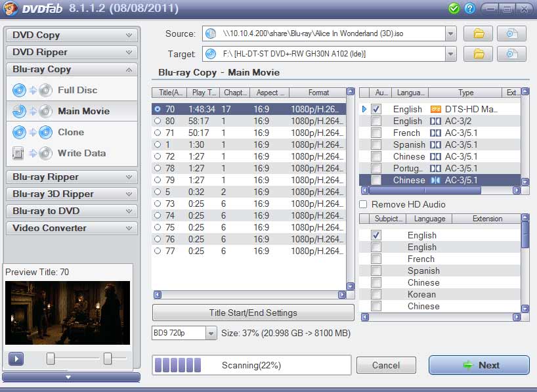The width and height of the screenshot is (537, 392).
Task: Browse Source with the folder icon
Action: 478,33
